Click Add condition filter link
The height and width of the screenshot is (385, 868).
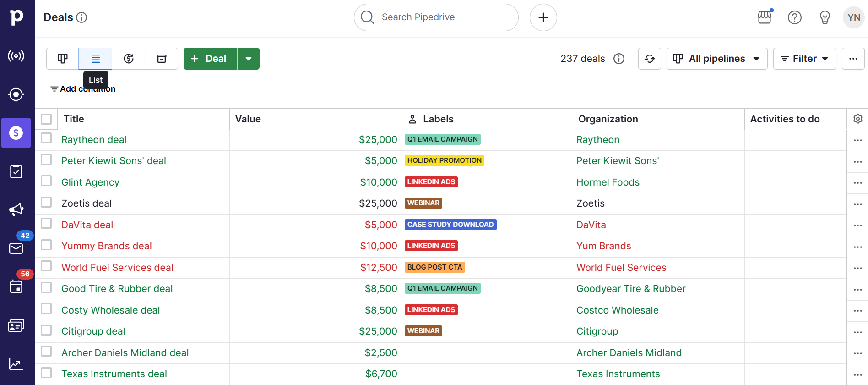click(83, 89)
